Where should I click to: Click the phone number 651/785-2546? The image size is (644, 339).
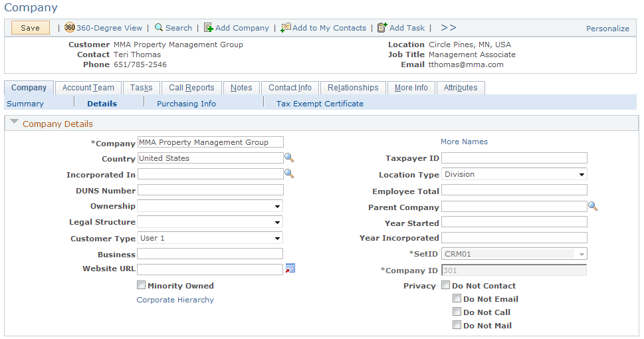click(x=140, y=64)
